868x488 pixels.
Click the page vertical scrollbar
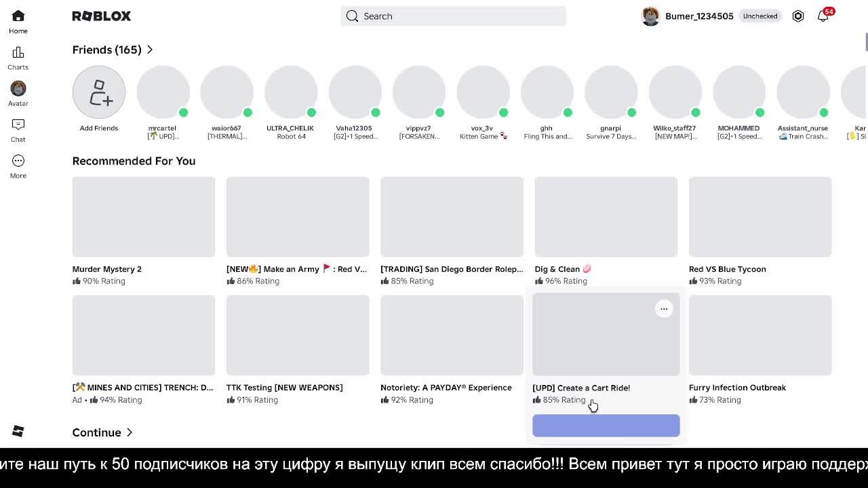point(866,41)
